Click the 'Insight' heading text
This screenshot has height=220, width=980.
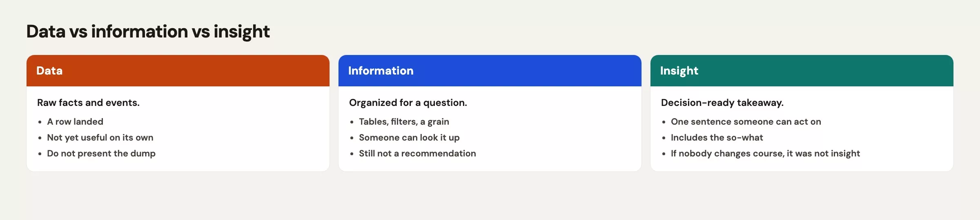[679, 71]
